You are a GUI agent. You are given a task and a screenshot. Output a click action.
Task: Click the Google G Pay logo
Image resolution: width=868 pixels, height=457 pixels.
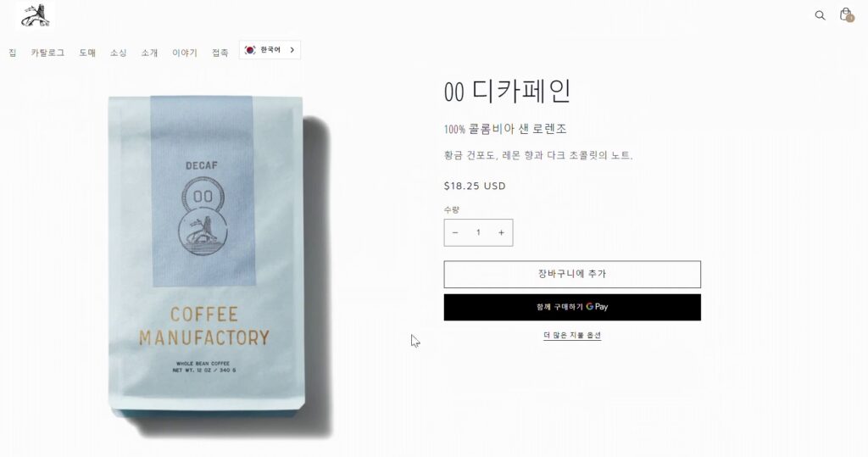[x=597, y=306]
